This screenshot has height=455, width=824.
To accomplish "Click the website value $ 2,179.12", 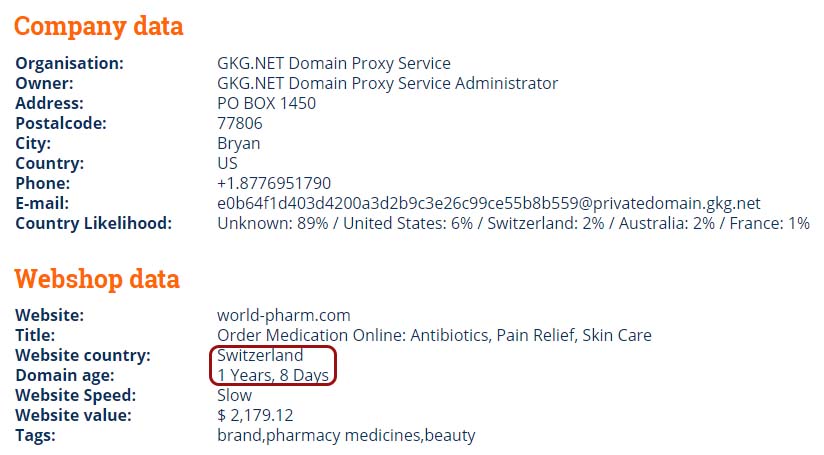I will [x=255, y=415].
